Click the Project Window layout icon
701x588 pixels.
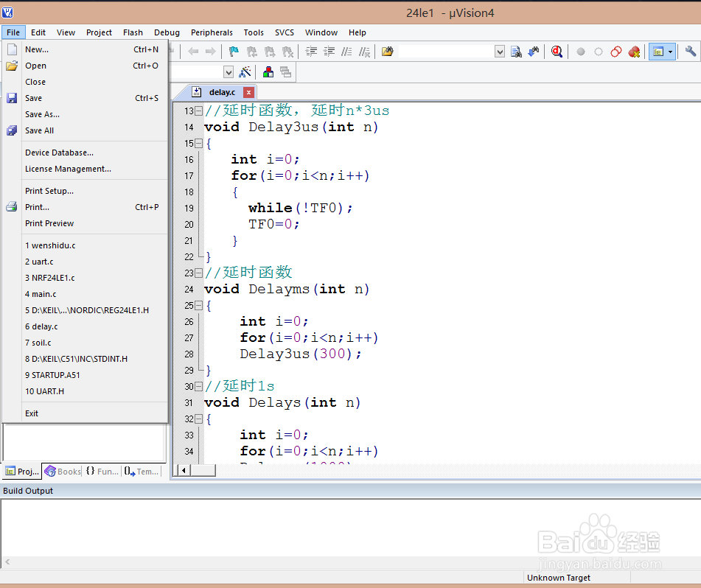tap(658, 52)
